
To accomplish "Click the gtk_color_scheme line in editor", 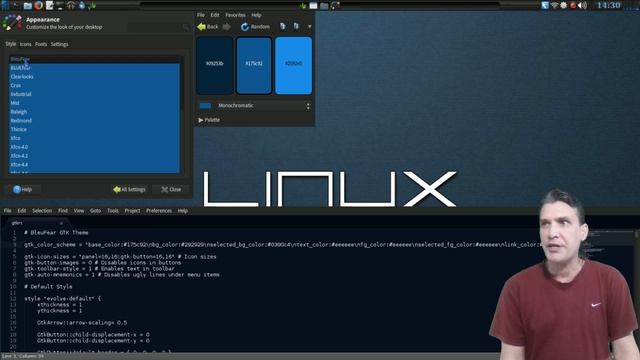I will 282,245.
